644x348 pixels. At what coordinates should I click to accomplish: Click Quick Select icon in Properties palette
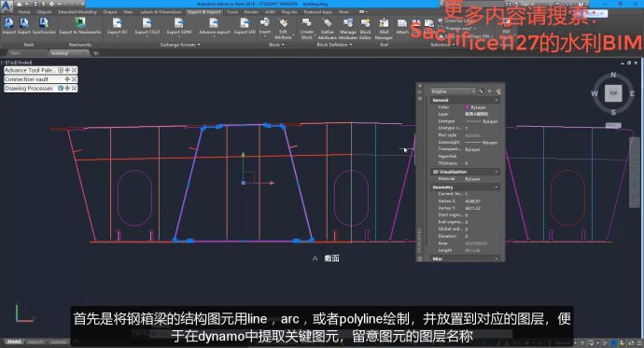tap(497, 91)
